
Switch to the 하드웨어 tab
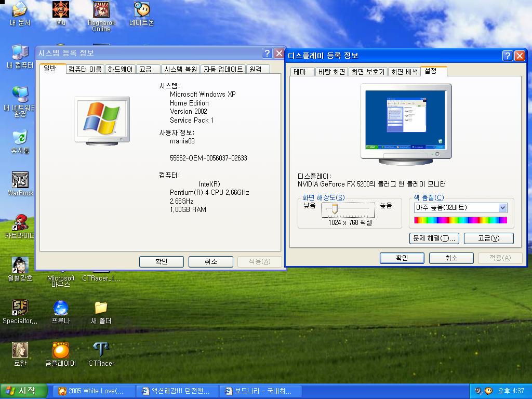[x=120, y=69]
